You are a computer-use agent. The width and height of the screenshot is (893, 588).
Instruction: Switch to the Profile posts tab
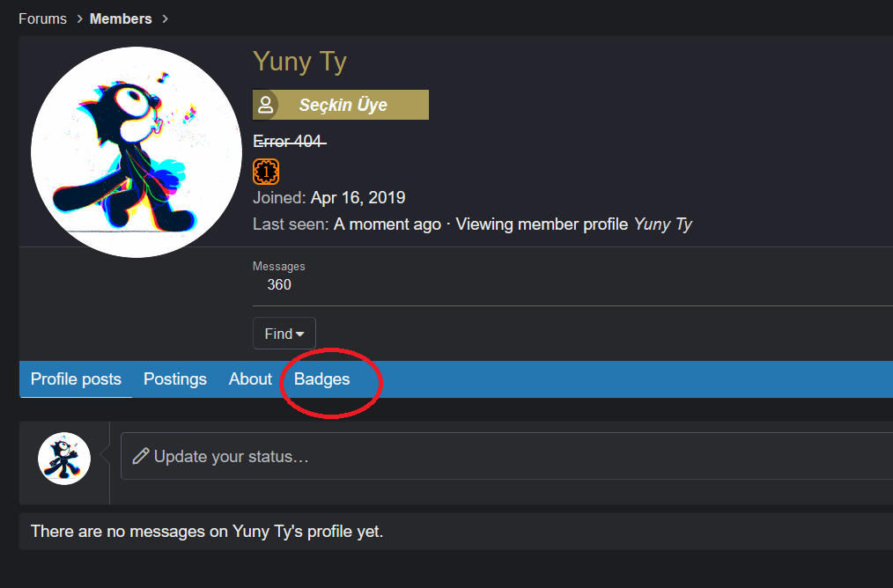pos(76,379)
